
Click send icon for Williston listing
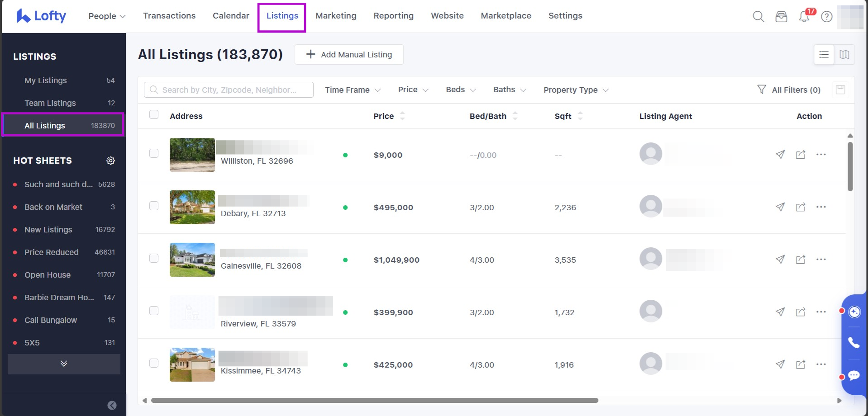point(780,155)
